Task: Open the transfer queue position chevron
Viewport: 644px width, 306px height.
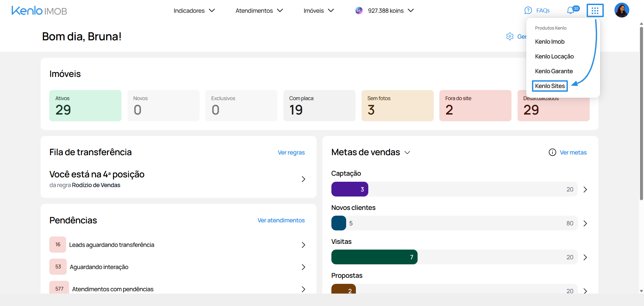Action: coord(303,179)
